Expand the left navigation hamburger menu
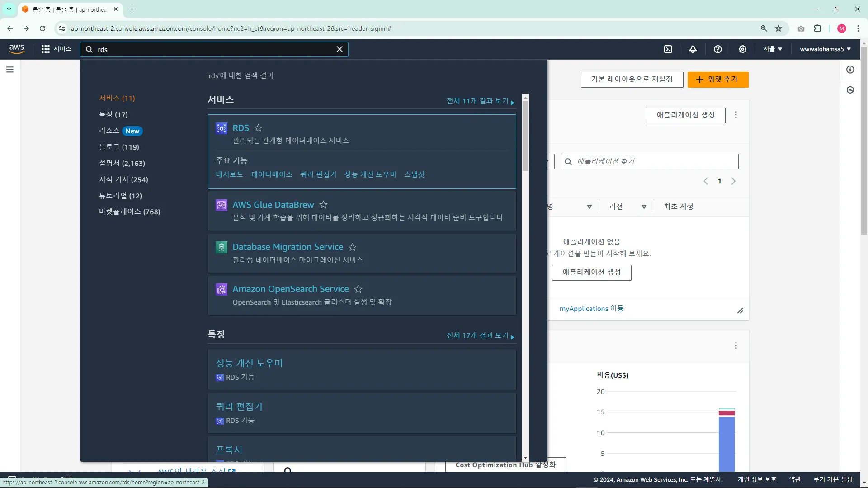 pyautogui.click(x=10, y=70)
